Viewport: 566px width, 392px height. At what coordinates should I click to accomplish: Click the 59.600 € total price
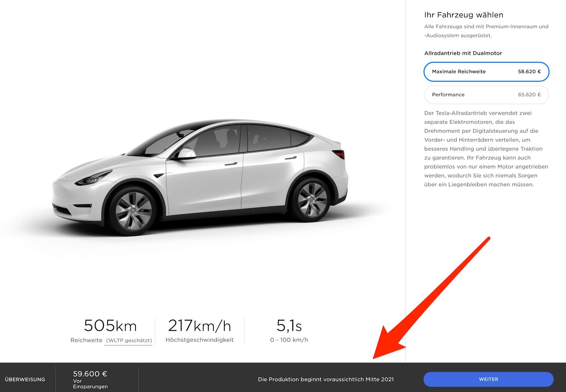tap(90, 374)
